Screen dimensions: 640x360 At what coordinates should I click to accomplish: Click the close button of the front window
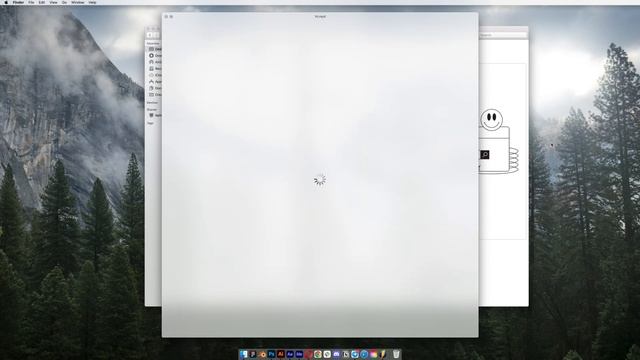166,17
